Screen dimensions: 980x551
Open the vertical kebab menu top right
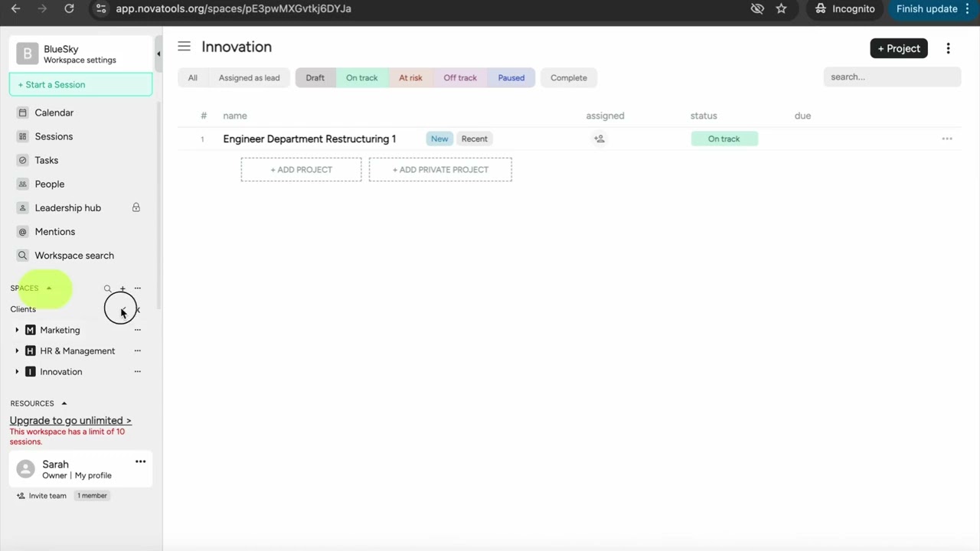tap(948, 48)
